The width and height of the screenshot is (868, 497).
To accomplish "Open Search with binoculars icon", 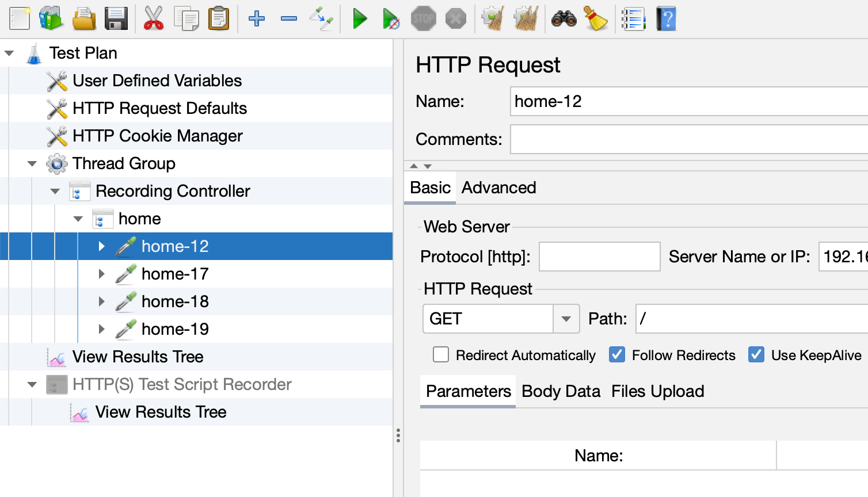I will (x=564, y=18).
